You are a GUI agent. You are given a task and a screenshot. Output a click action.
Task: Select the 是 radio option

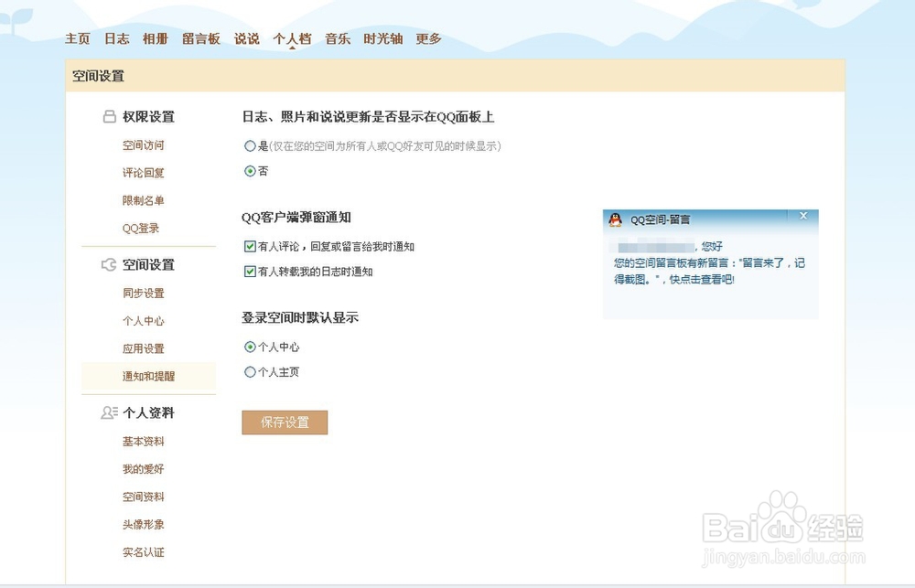click(250, 145)
